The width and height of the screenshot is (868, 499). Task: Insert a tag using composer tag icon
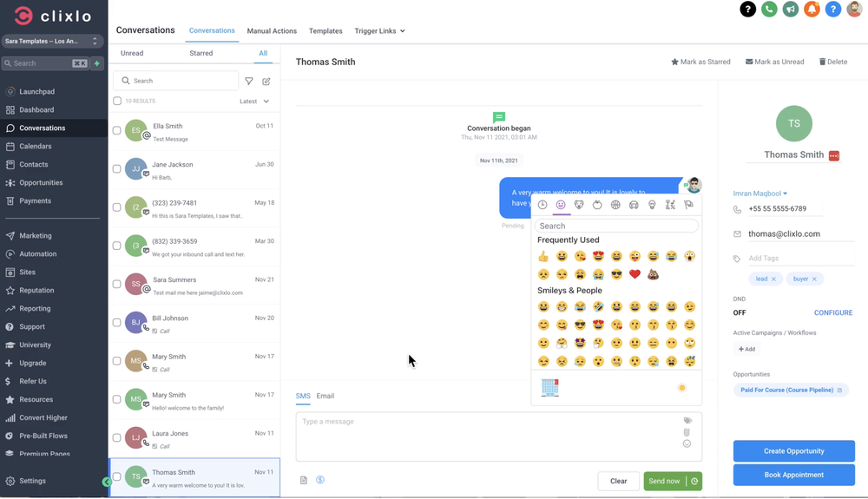tap(687, 420)
